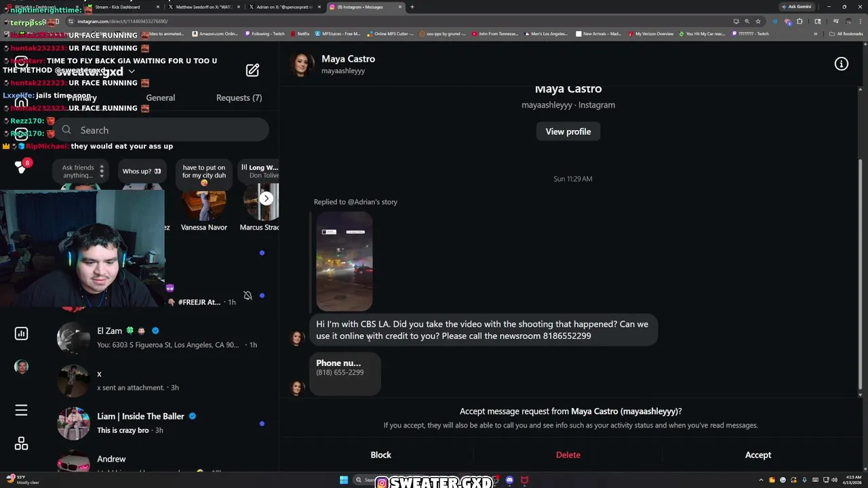Switch to the General messages tab
Screen dimensions: 868x488
click(x=160, y=98)
